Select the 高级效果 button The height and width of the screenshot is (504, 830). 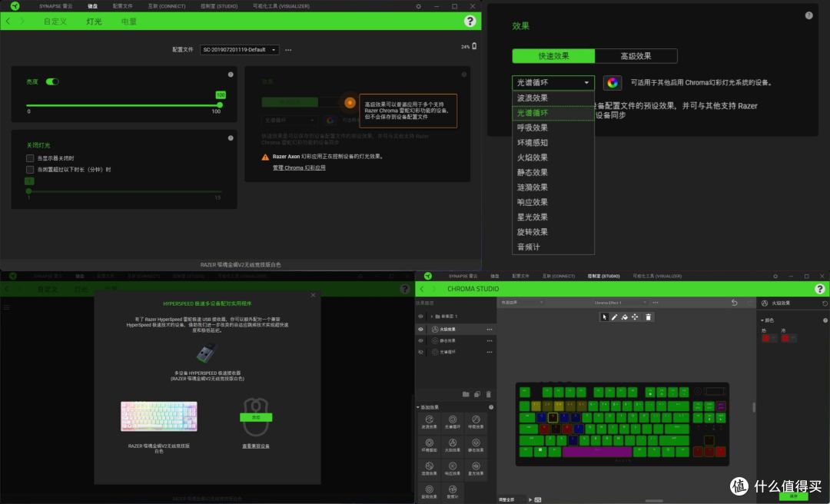pos(636,56)
